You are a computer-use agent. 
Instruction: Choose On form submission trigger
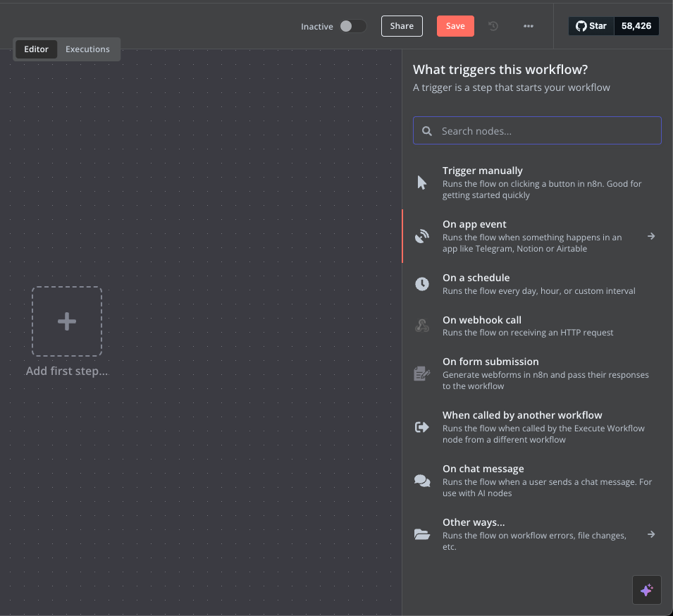click(x=537, y=374)
